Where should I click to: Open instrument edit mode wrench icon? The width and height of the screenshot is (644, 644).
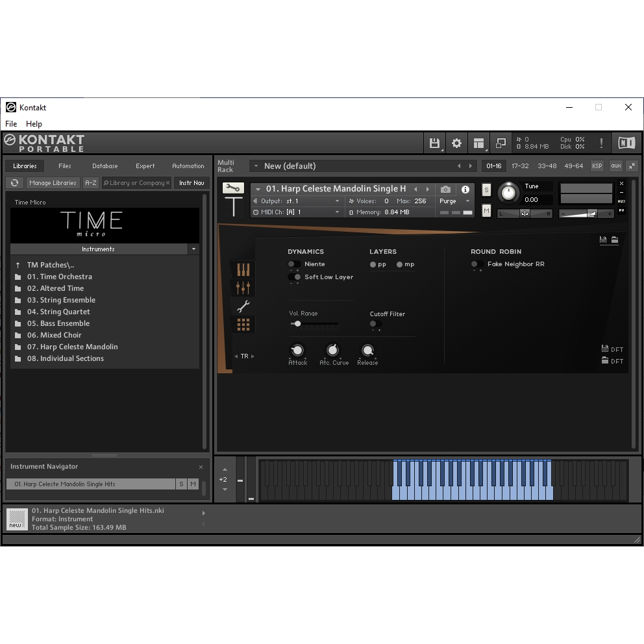[233, 188]
